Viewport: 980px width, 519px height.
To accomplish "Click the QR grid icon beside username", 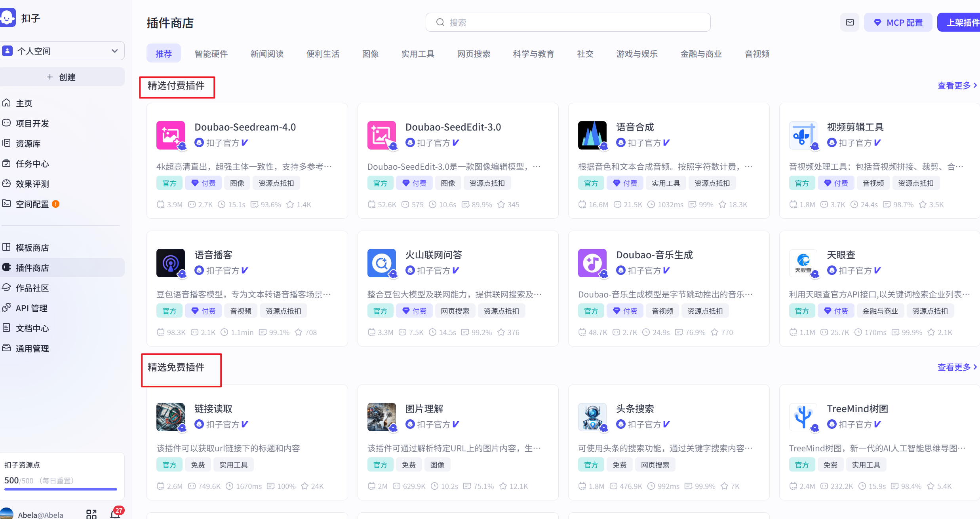I will [91, 514].
